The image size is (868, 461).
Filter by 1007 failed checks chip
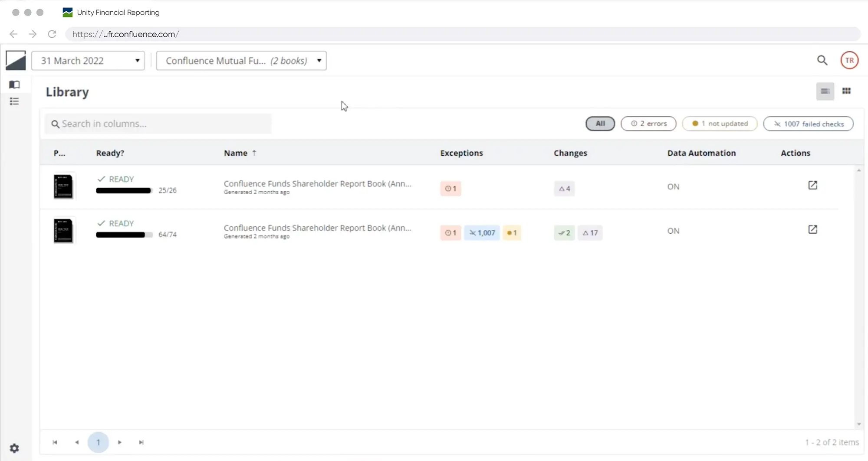click(x=808, y=124)
